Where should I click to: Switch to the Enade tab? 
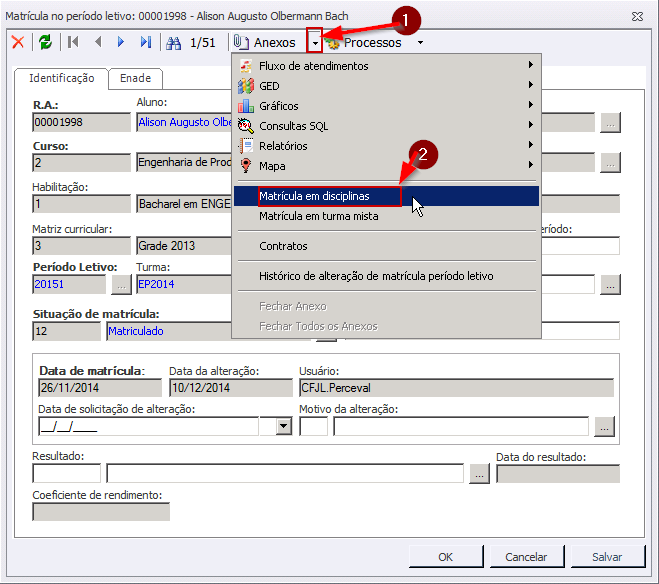tap(135, 78)
